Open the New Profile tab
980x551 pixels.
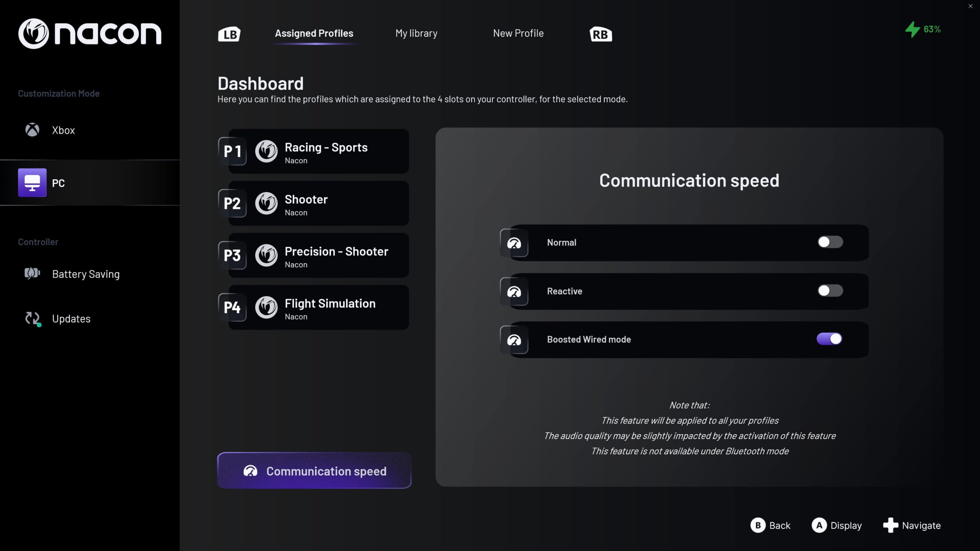coord(518,33)
